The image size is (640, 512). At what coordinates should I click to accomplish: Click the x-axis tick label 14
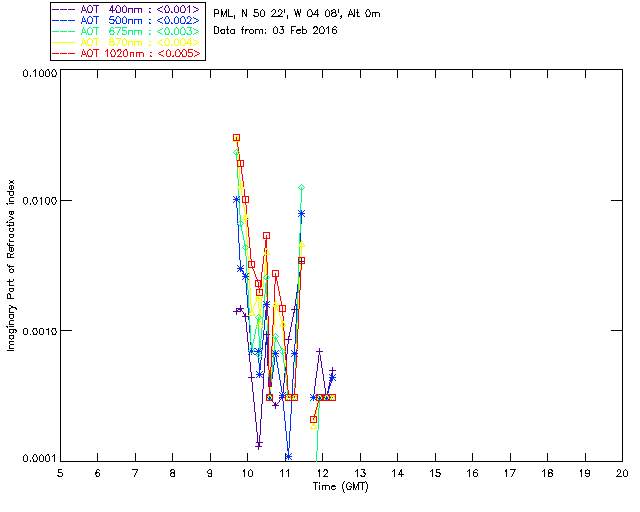click(398, 473)
